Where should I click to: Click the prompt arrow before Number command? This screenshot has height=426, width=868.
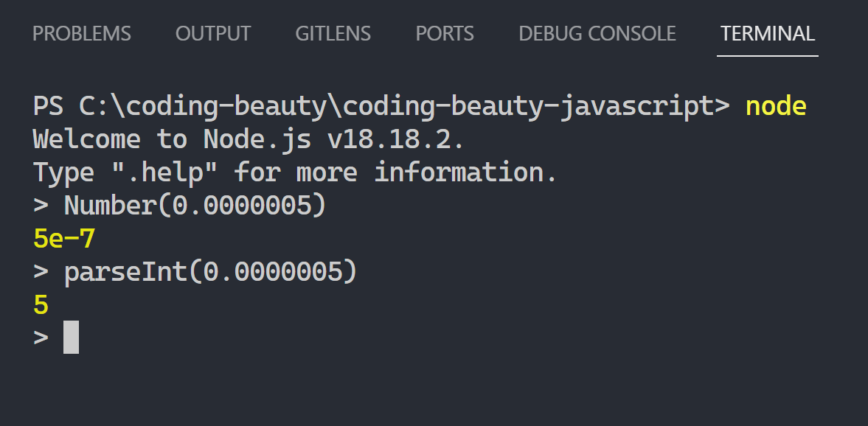click(41, 206)
